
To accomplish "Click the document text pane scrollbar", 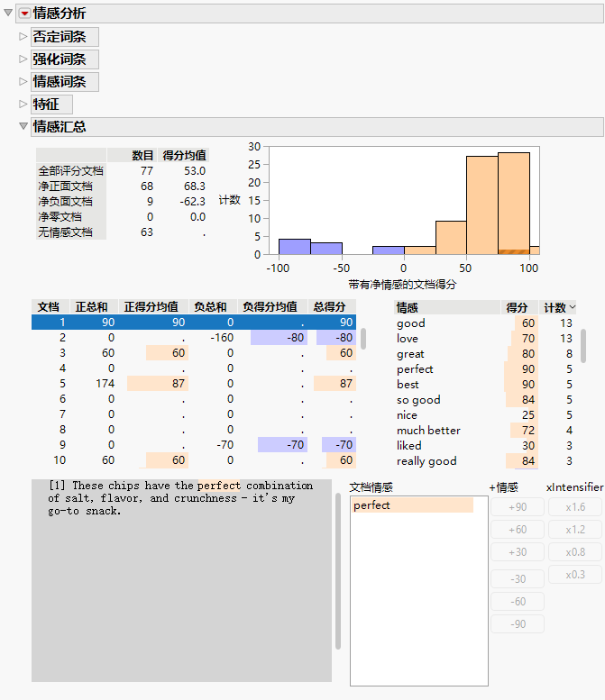I will click(x=338, y=571).
